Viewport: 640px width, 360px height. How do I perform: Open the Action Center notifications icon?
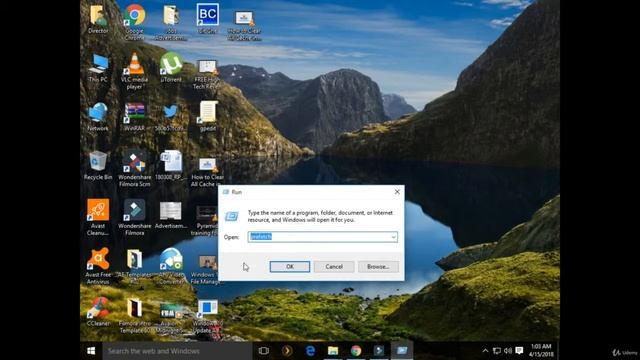[519, 351]
